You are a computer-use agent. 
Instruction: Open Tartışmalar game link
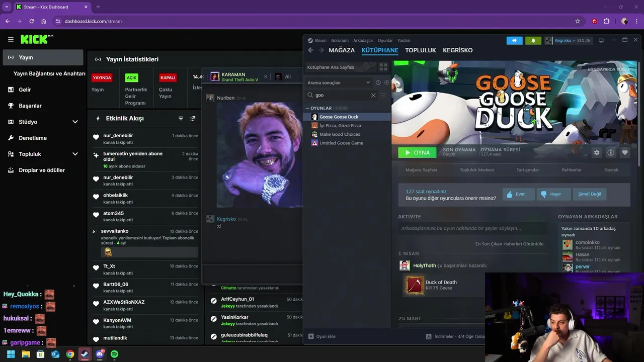pos(528,170)
